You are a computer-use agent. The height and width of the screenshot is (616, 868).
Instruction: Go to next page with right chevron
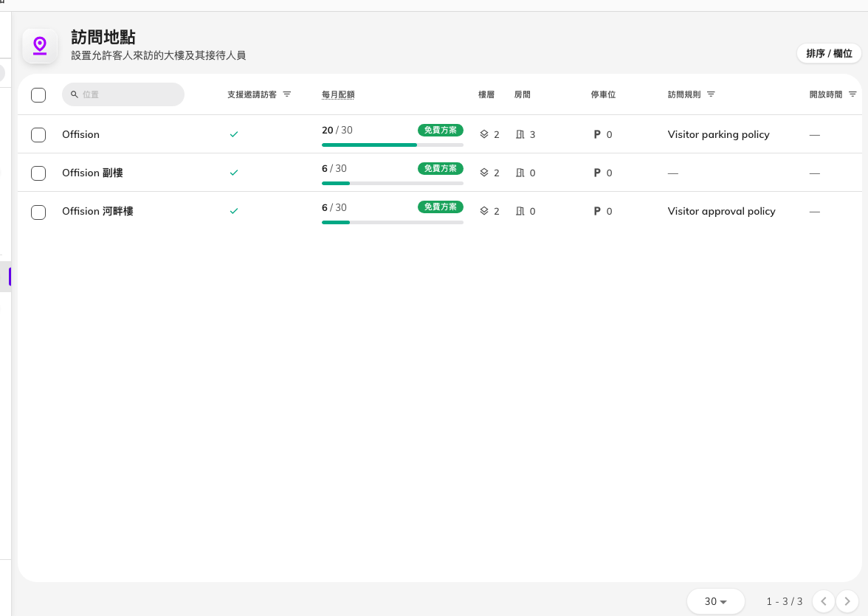847,601
